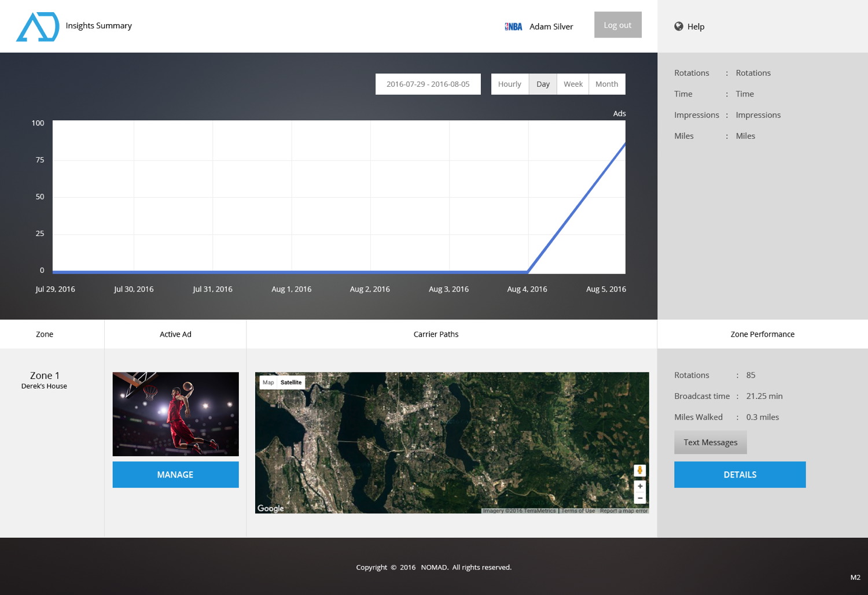Click the basketball active ad thumbnail
Screen dimensions: 868x595
pos(175,414)
